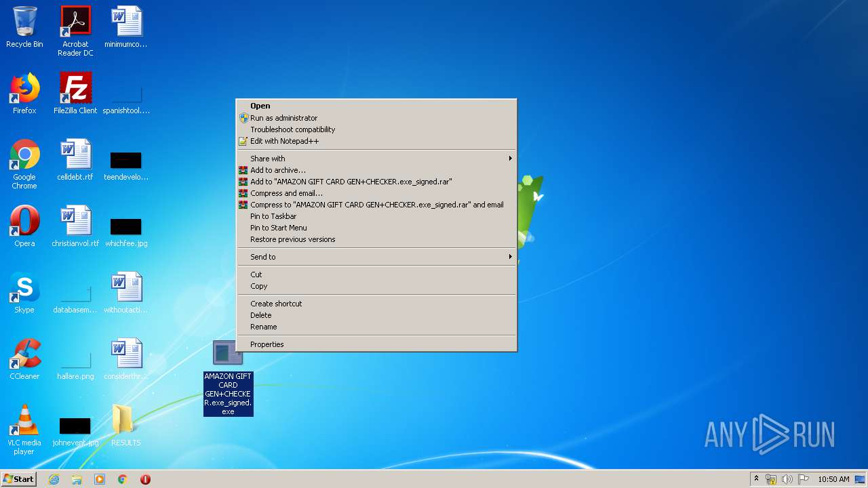Show hidden tray icons arrow
This screenshot has width=868, height=488.
(x=756, y=479)
